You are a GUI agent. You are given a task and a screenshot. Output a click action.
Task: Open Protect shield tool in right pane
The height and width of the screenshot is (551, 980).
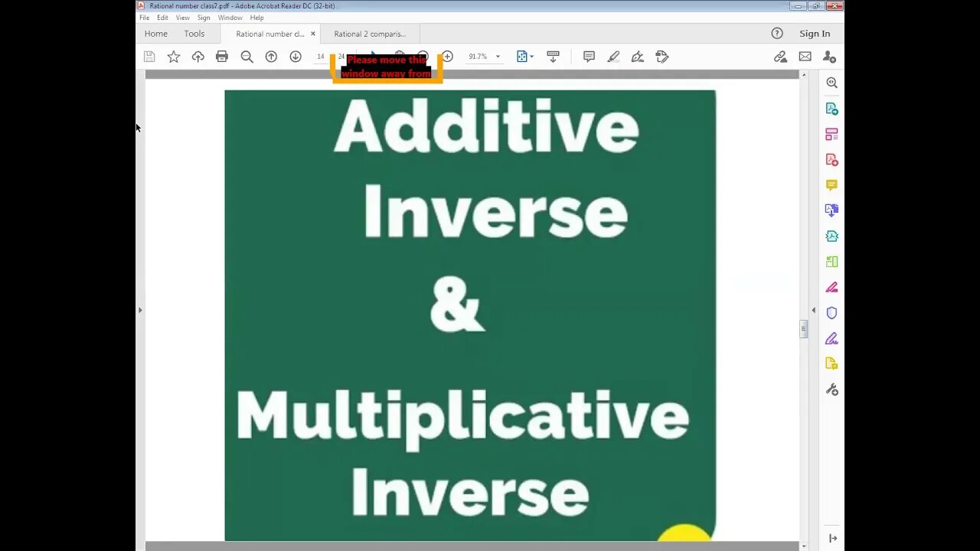tap(831, 313)
